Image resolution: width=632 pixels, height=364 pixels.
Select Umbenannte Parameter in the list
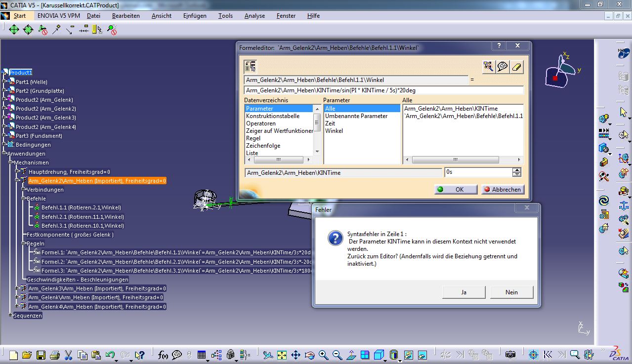356,116
